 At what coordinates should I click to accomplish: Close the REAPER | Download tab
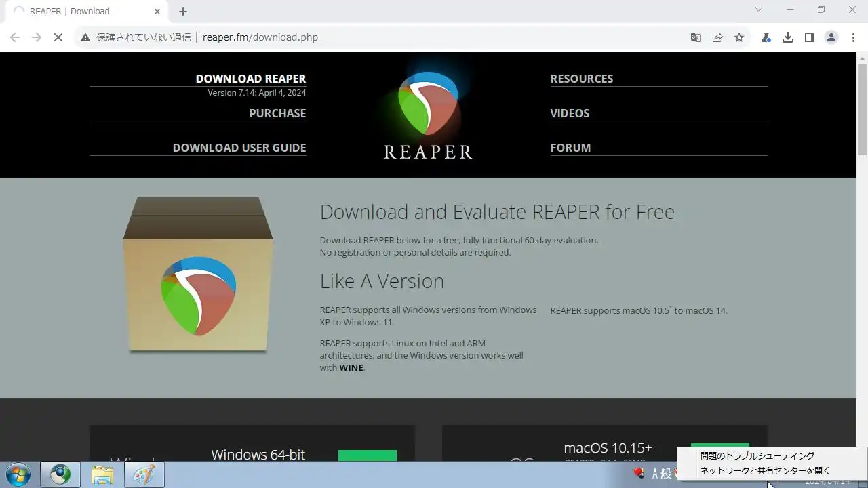pyautogui.click(x=157, y=11)
